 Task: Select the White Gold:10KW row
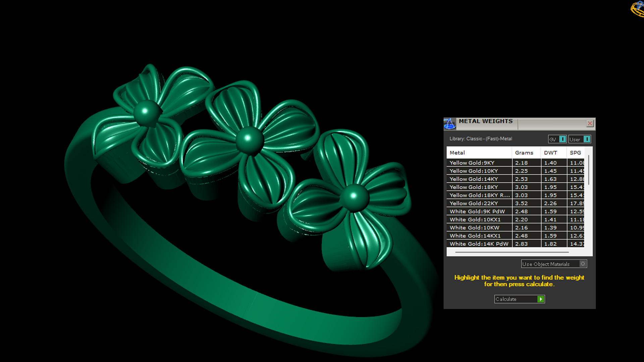[515, 228]
